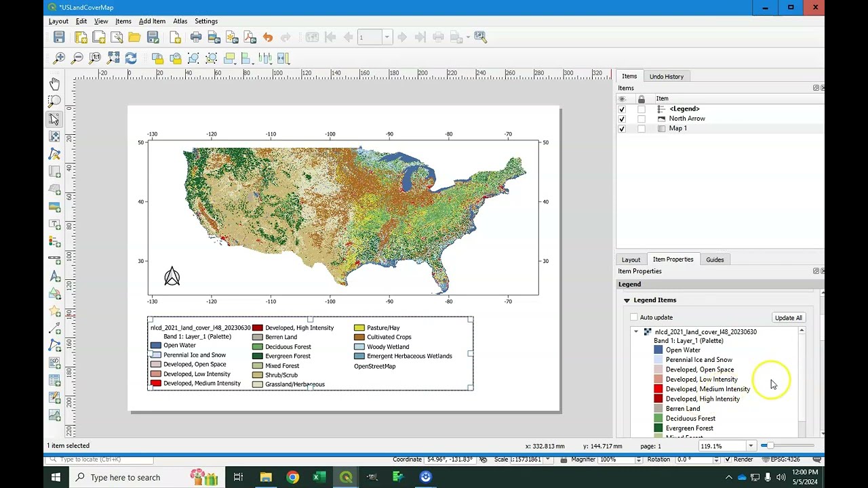Activate Select/Move Item tool
This screenshot has height=488, width=868.
(54, 119)
